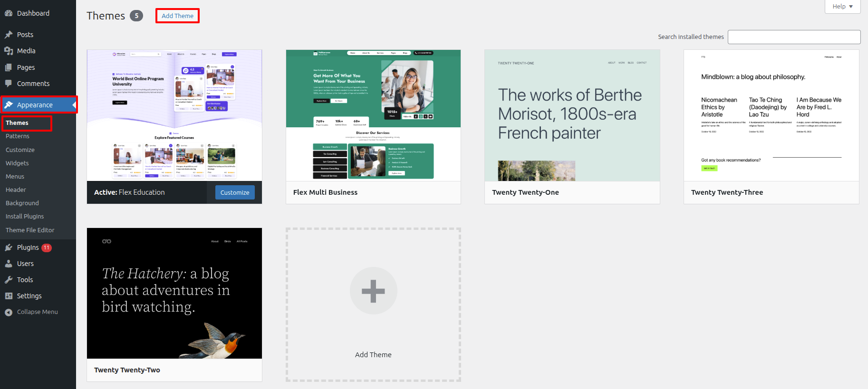Image resolution: width=868 pixels, height=389 pixels.
Task: Click the Dashboard gauge icon
Action: [9, 13]
